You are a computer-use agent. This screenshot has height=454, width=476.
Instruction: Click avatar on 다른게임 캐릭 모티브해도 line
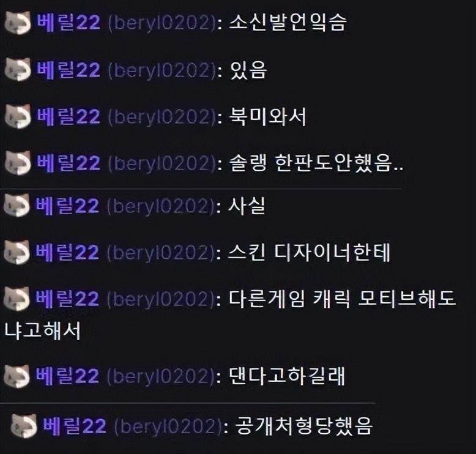pyautogui.click(x=17, y=299)
